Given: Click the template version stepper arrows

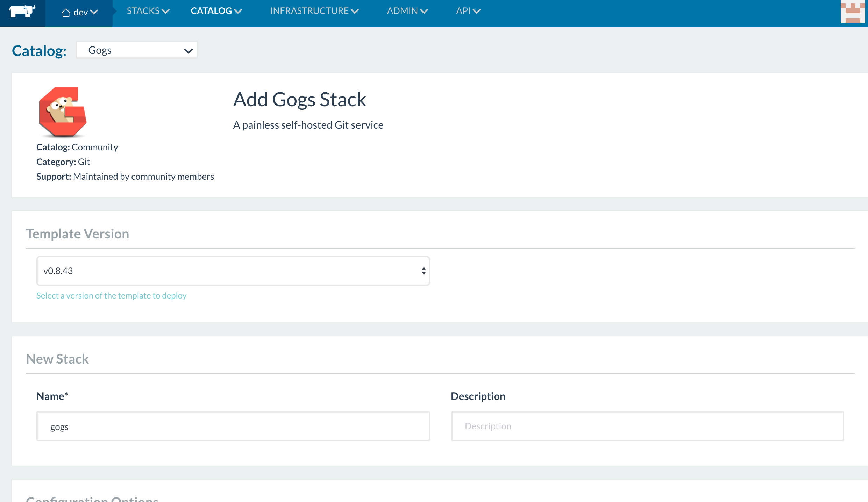Looking at the screenshot, I should pyautogui.click(x=424, y=271).
